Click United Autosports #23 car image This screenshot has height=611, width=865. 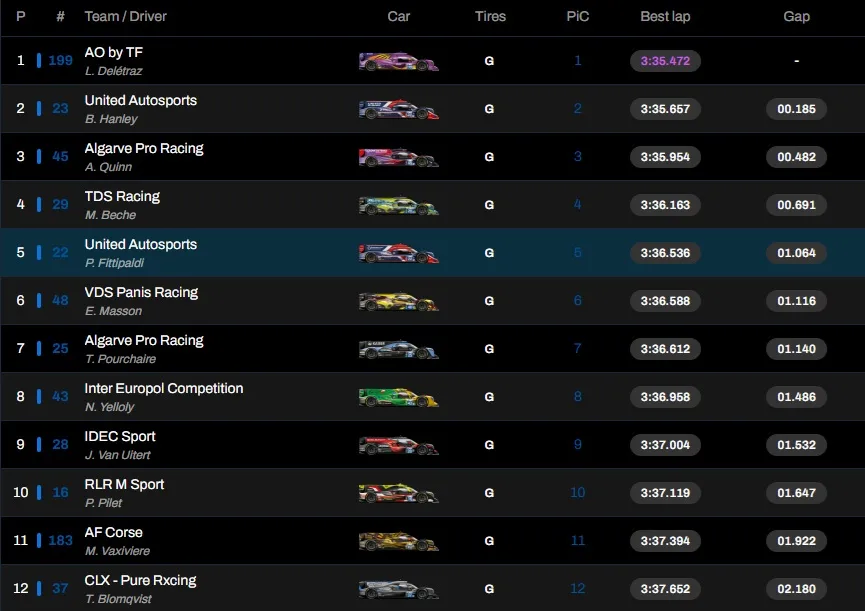point(398,109)
